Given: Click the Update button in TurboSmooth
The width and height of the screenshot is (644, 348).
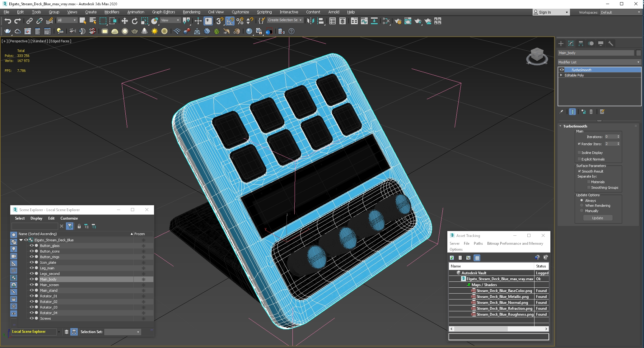Looking at the screenshot, I should (597, 218).
